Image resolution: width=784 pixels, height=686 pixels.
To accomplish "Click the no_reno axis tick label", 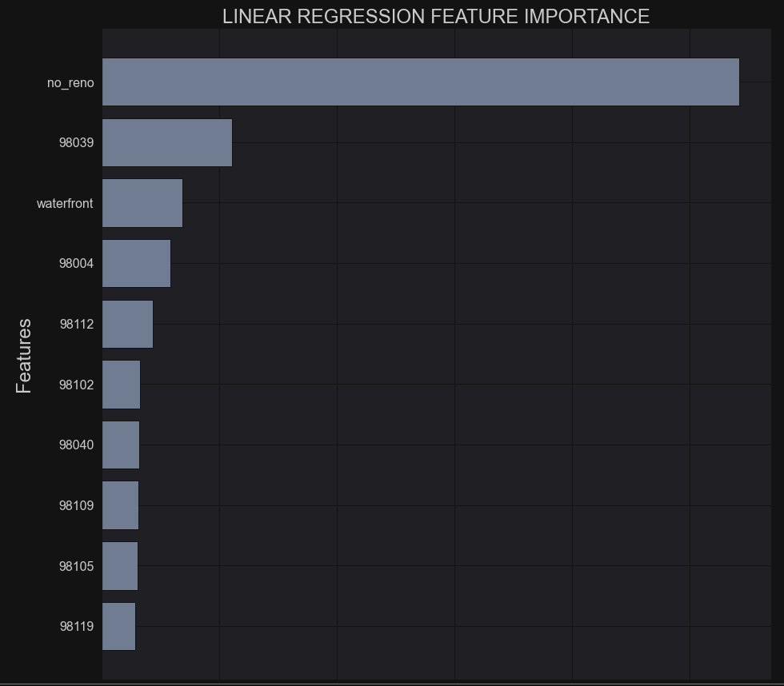I will (x=70, y=82).
